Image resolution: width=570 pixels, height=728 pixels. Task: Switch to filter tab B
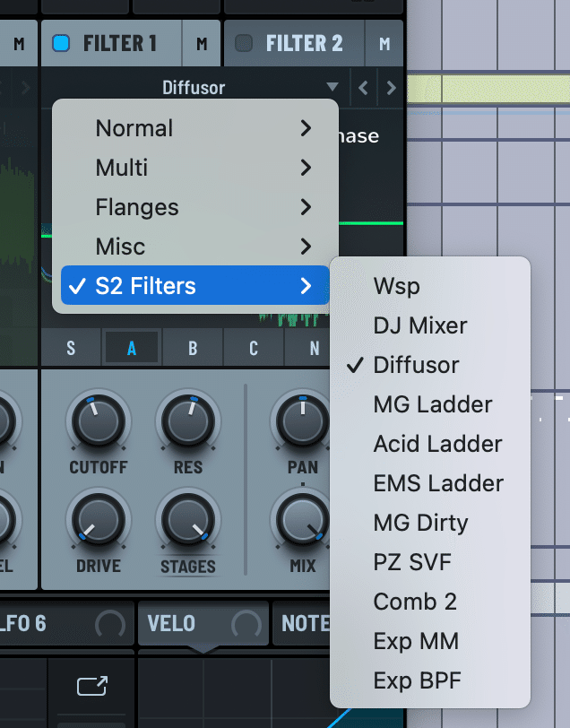coord(192,347)
